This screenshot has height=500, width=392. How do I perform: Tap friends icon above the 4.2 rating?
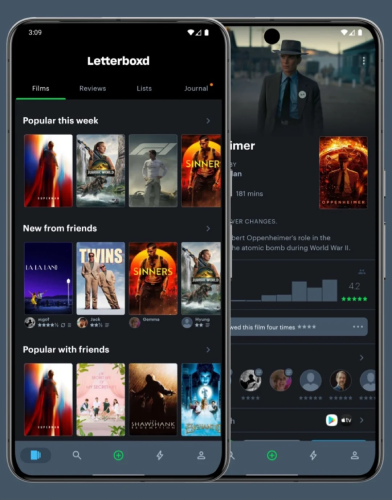pos(362,272)
